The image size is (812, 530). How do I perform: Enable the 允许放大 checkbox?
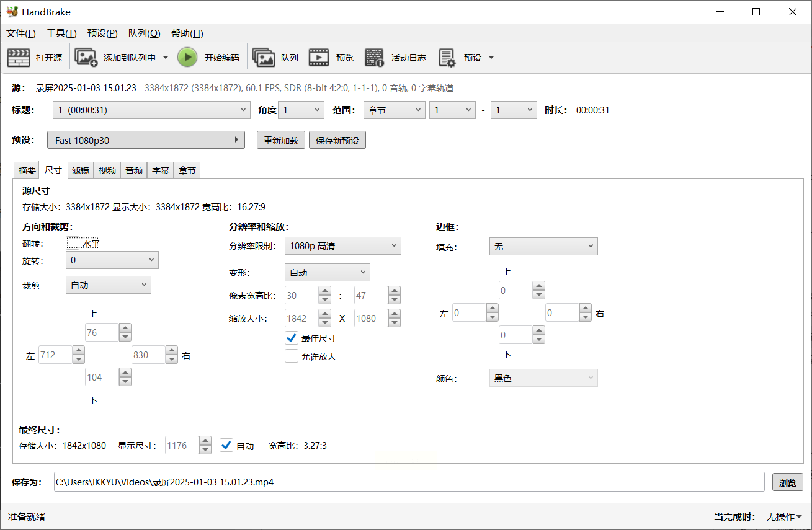tap(292, 356)
